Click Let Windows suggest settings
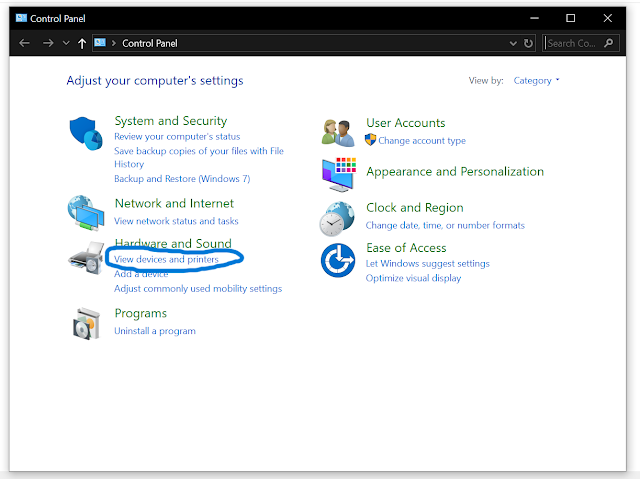The height and width of the screenshot is (479, 640). pyautogui.click(x=427, y=264)
